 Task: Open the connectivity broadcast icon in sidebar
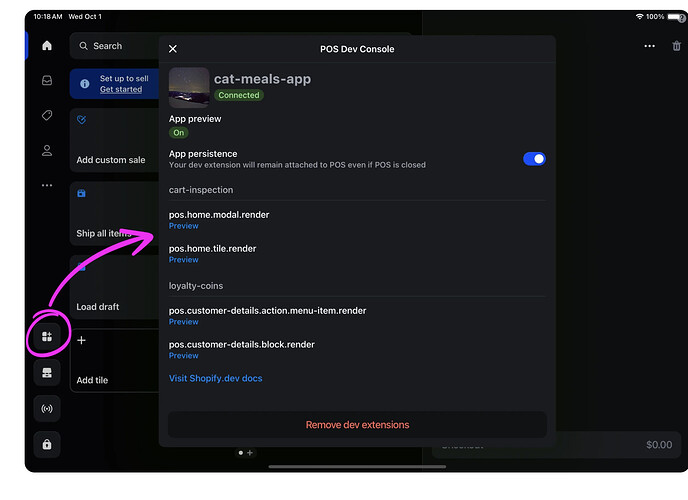47,409
